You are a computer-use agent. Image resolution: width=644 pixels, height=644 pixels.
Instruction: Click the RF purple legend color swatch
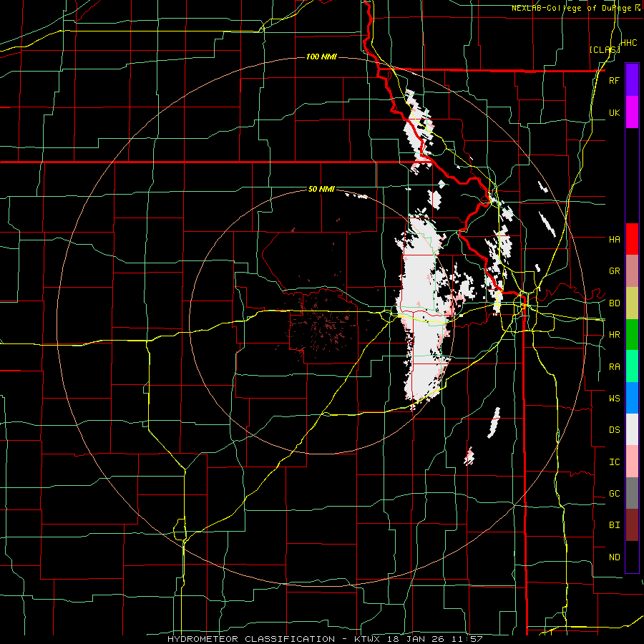pos(632,80)
